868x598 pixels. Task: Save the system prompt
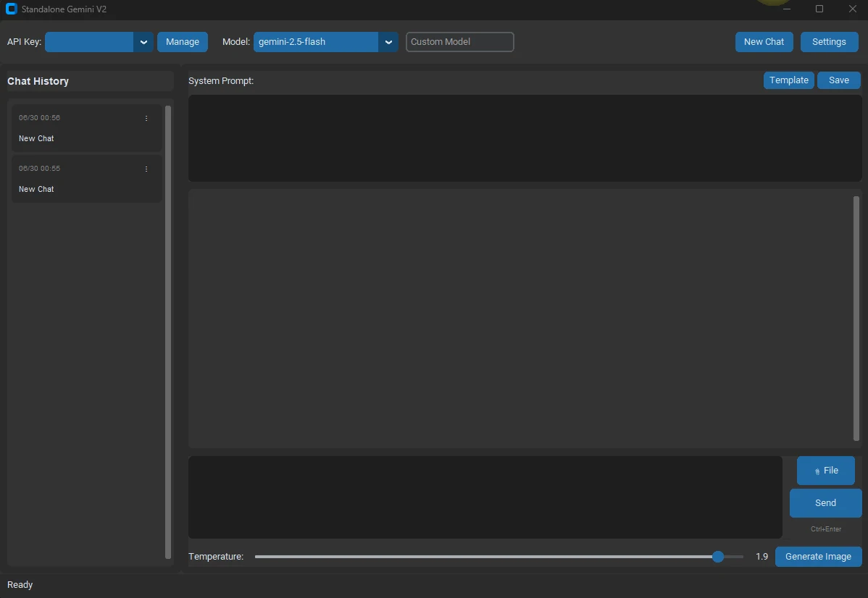(x=838, y=80)
